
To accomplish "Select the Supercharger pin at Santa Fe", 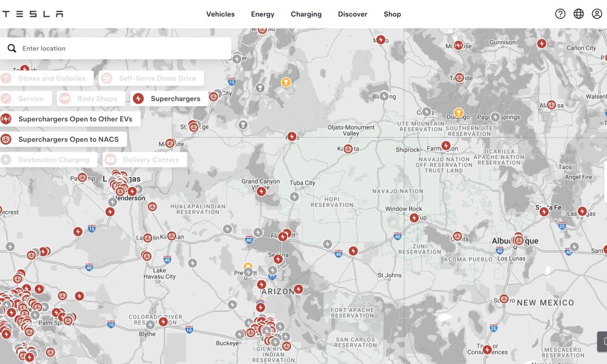I will pos(544,212).
